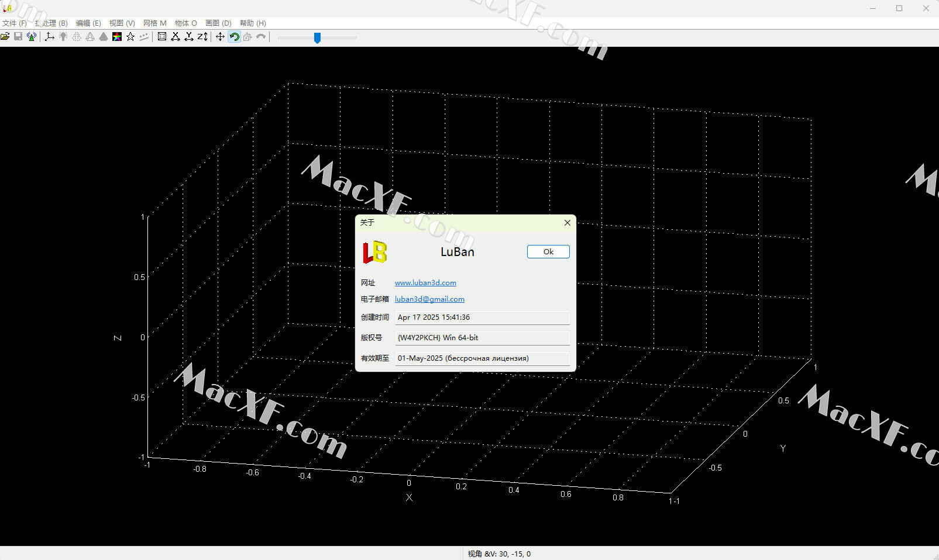Adjust the blue toolbar slider handle

click(x=317, y=37)
